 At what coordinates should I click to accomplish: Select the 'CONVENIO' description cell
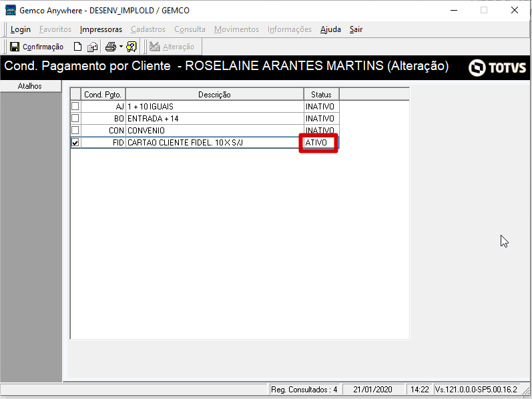coord(214,130)
